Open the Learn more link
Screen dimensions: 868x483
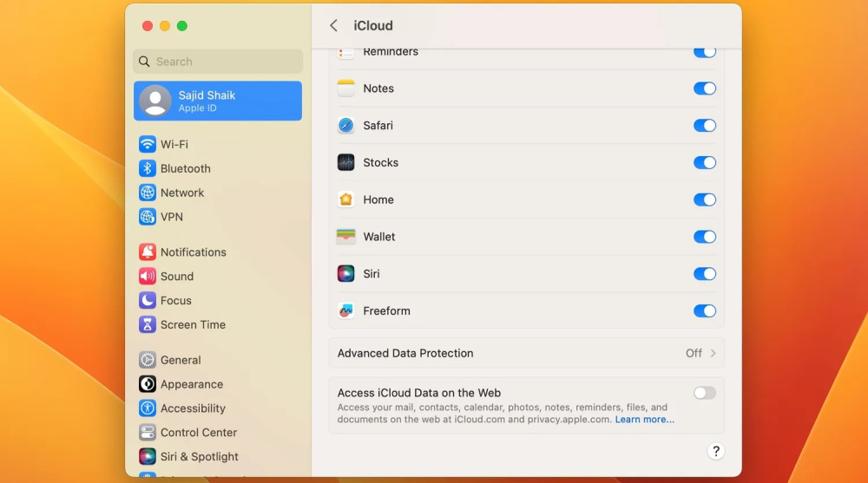[x=644, y=420]
